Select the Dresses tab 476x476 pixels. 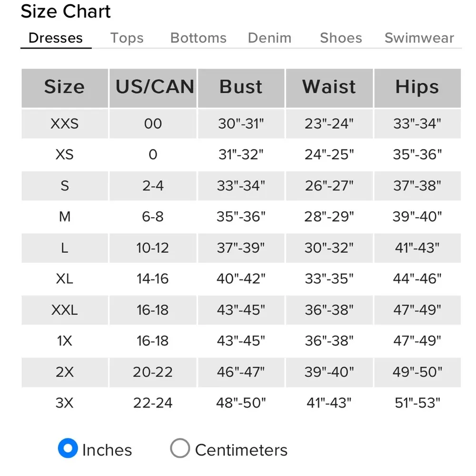[x=56, y=38]
